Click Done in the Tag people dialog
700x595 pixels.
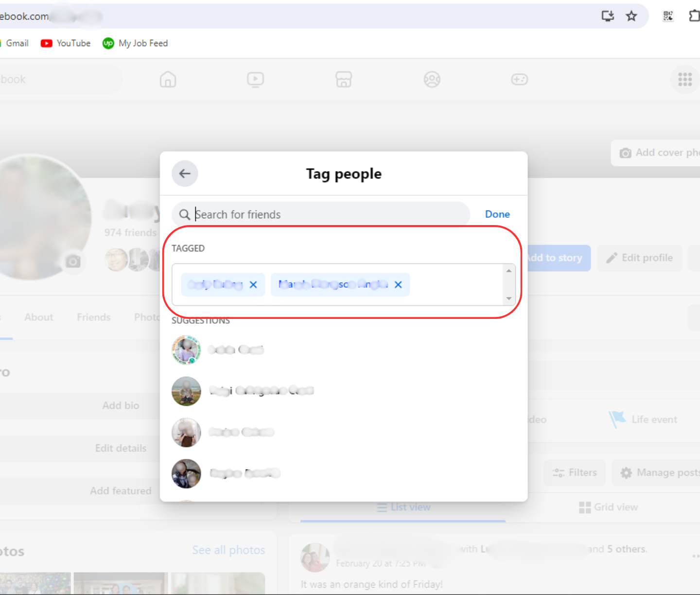pyautogui.click(x=497, y=214)
